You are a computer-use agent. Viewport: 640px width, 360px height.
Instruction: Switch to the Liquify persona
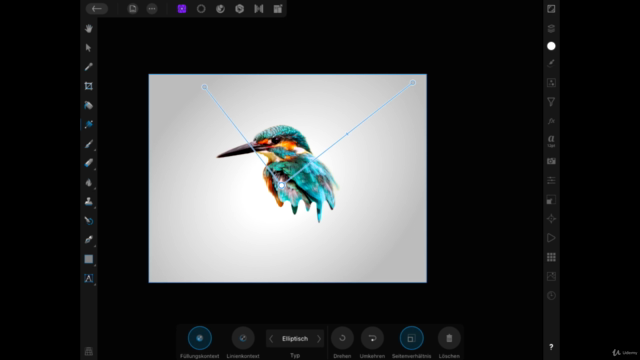coord(220,9)
